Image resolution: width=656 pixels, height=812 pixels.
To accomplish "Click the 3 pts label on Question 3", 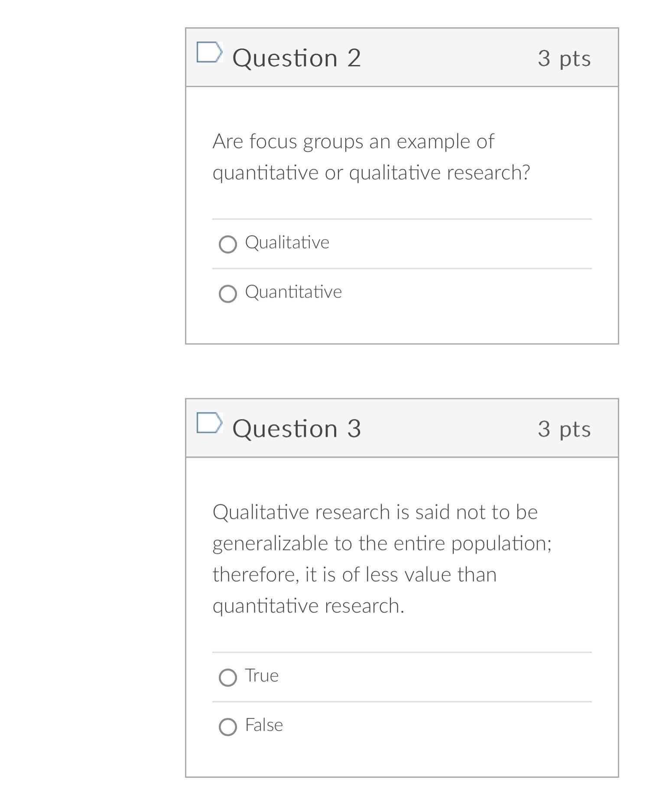I will (563, 430).
